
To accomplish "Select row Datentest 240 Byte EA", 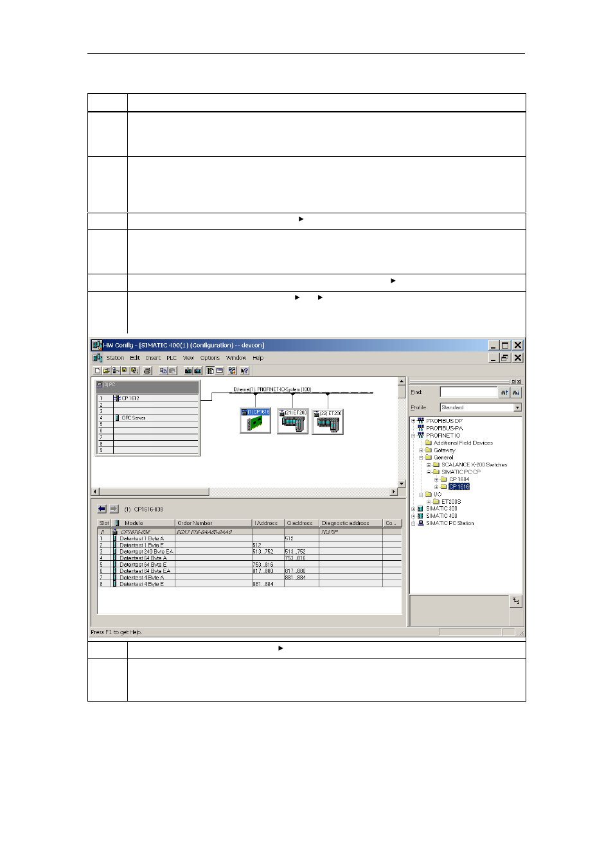I will (249, 551).
